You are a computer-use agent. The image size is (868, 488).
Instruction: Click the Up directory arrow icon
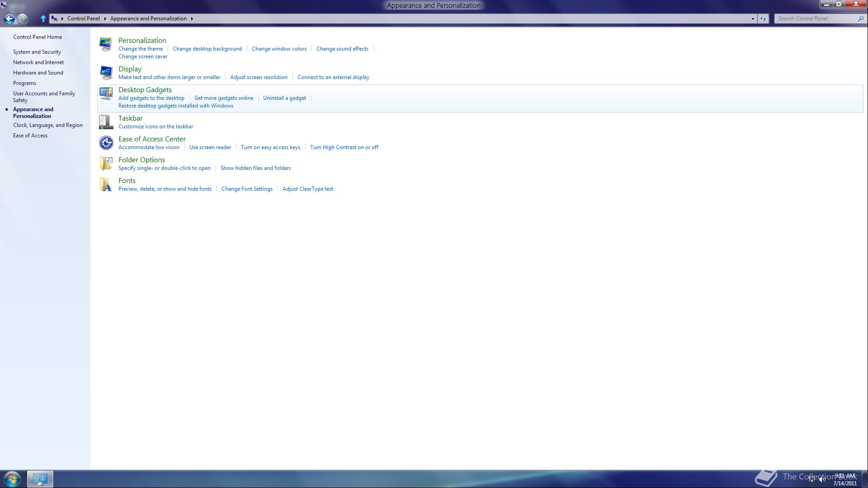point(43,19)
